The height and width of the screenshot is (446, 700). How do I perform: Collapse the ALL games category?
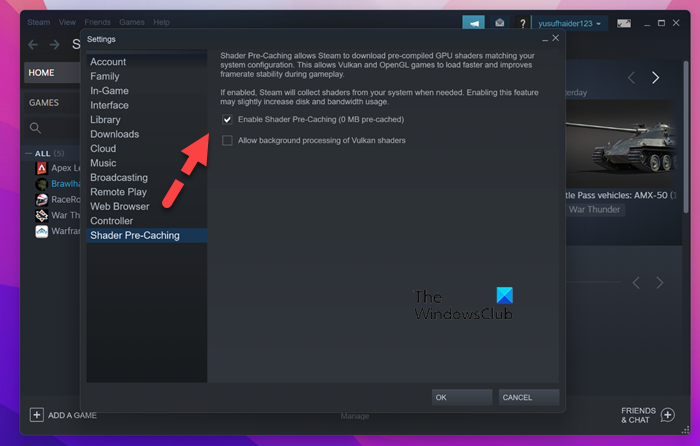tap(29, 154)
